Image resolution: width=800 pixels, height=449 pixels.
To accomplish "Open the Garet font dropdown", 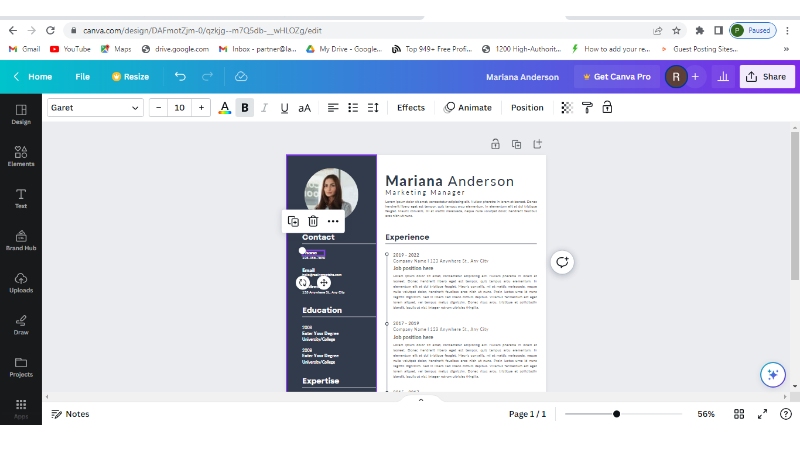I will (95, 108).
